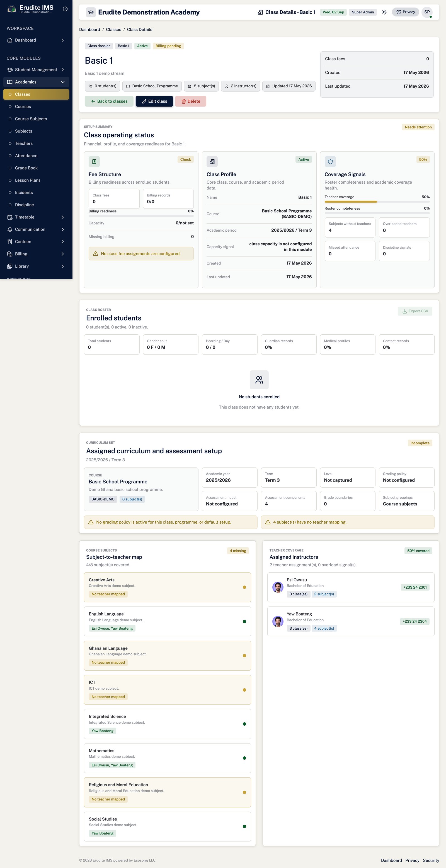Open the Privacy shield button
The width and height of the screenshot is (446, 868).
(x=405, y=12)
